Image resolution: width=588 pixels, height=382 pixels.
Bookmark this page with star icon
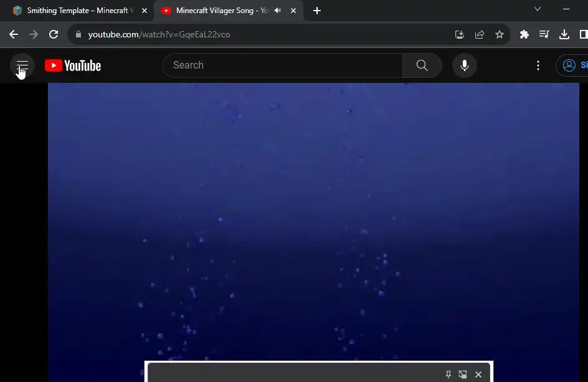499,34
